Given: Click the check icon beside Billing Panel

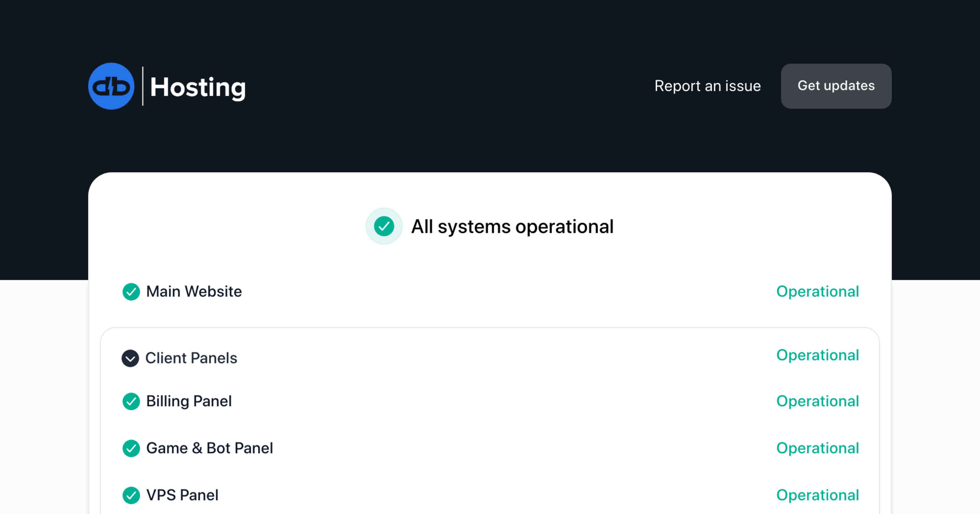Looking at the screenshot, I should [131, 401].
